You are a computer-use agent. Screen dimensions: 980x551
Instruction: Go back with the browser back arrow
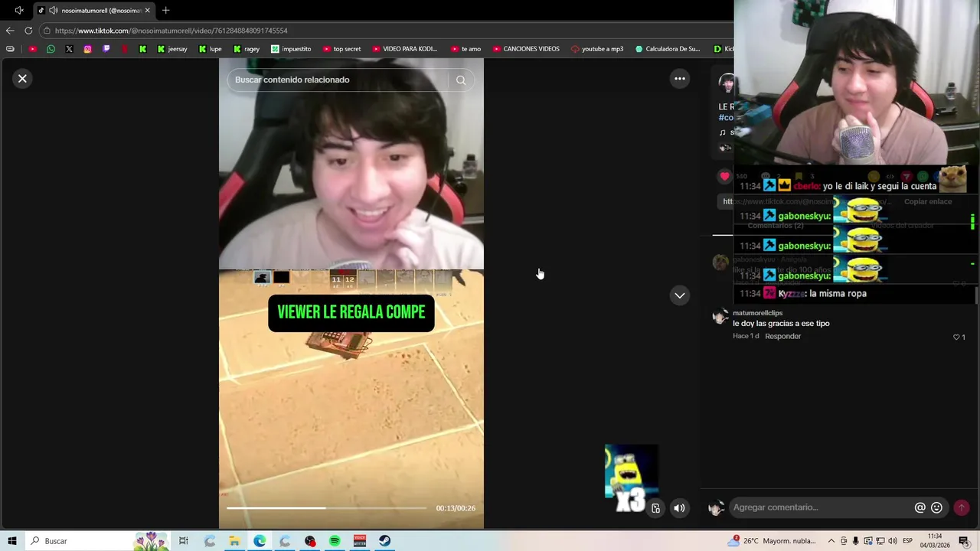(10, 31)
